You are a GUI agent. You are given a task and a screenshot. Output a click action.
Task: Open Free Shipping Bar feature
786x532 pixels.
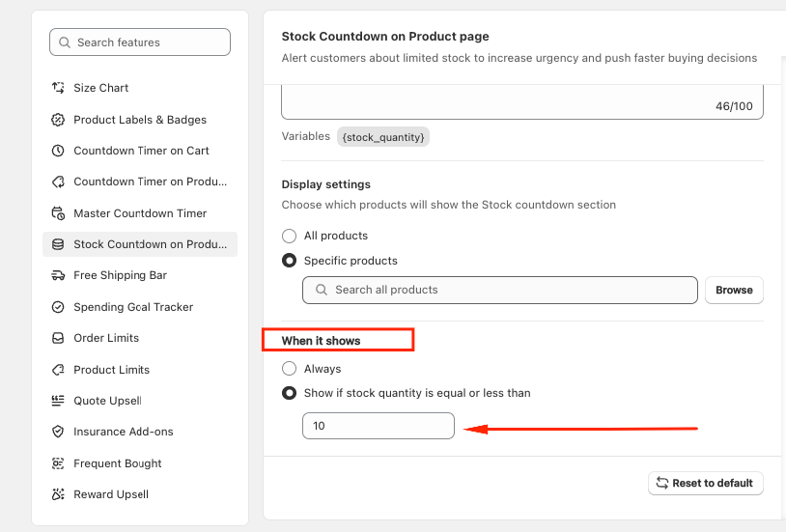[140, 275]
